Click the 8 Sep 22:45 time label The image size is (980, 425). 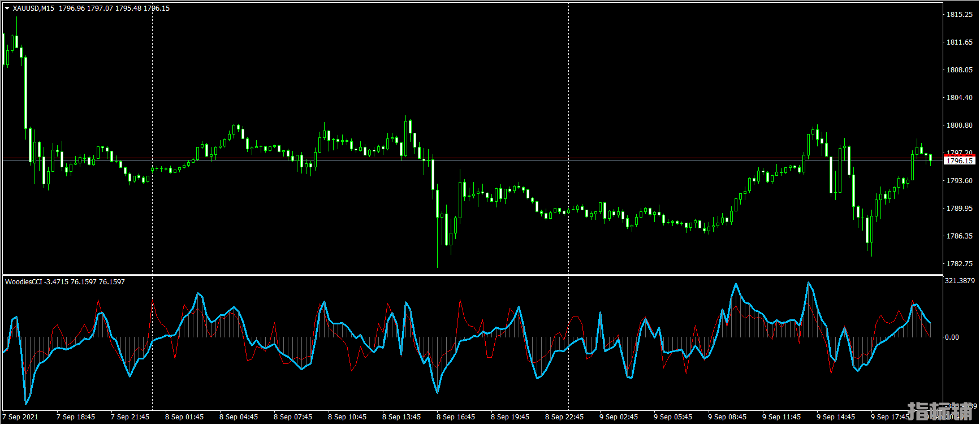[x=564, y=417]
